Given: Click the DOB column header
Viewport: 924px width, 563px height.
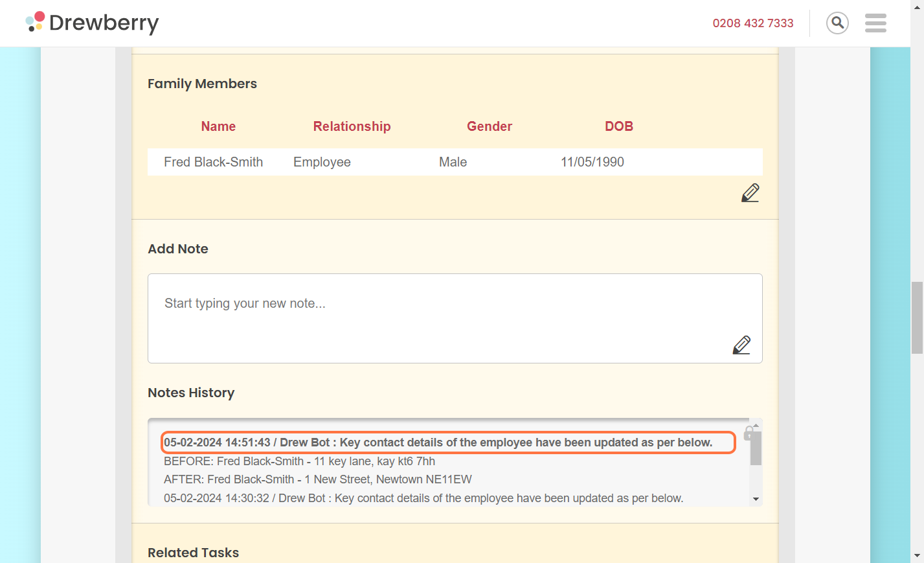Looking at the screenshot, I should (619, 126).
